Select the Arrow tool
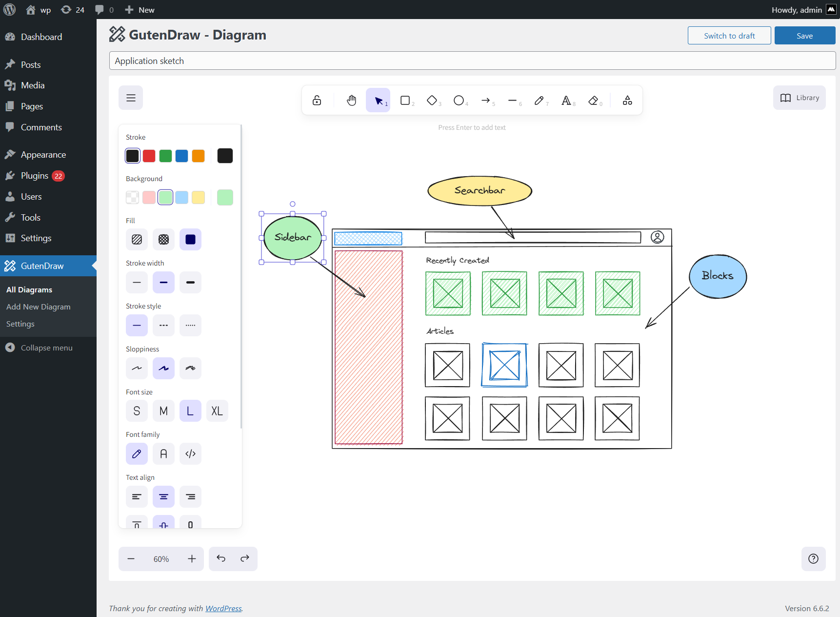840x617 pixels. 485,101
